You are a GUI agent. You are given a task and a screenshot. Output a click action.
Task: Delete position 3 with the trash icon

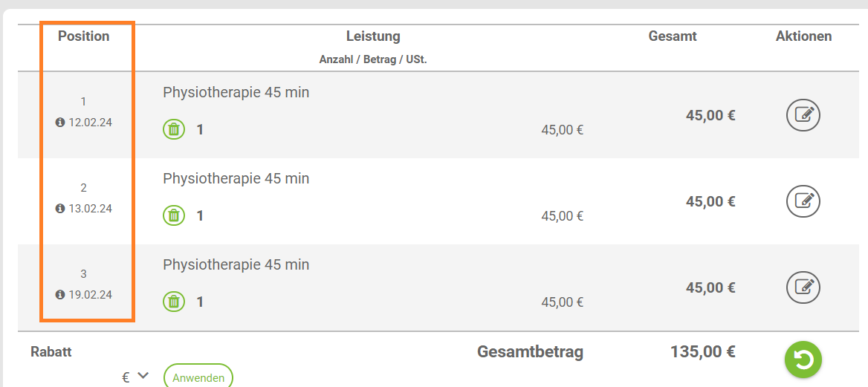click(x=174, y=302)
